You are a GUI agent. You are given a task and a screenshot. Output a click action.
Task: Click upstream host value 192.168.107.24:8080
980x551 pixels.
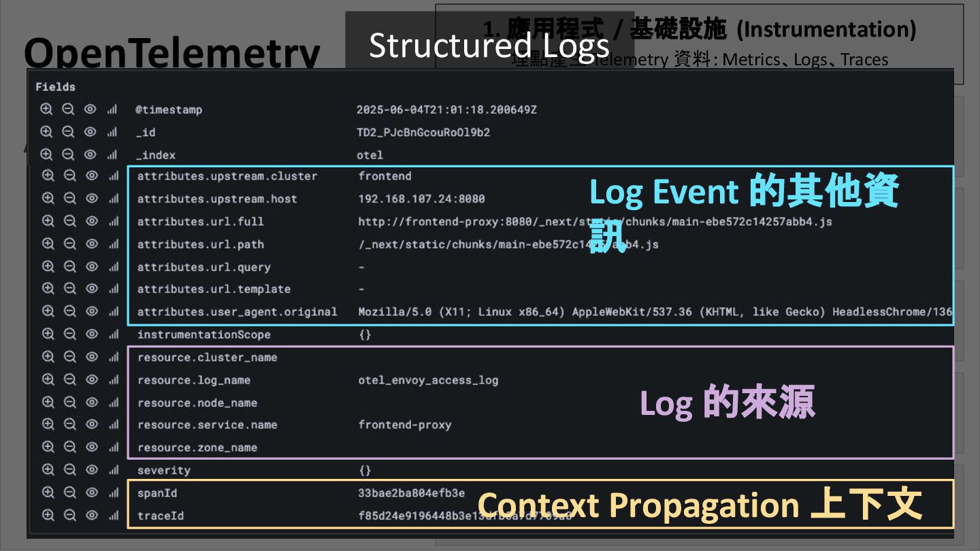(x=422, y=199)
